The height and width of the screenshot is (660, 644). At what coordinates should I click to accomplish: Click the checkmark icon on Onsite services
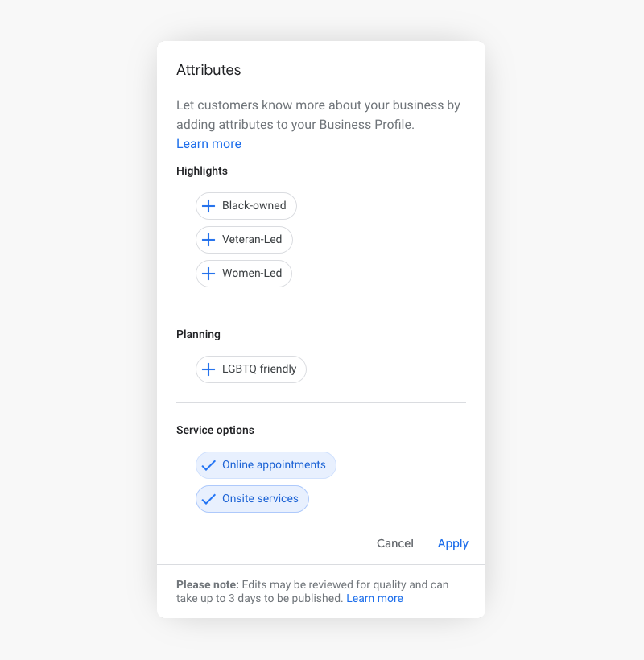pos(208,499)
